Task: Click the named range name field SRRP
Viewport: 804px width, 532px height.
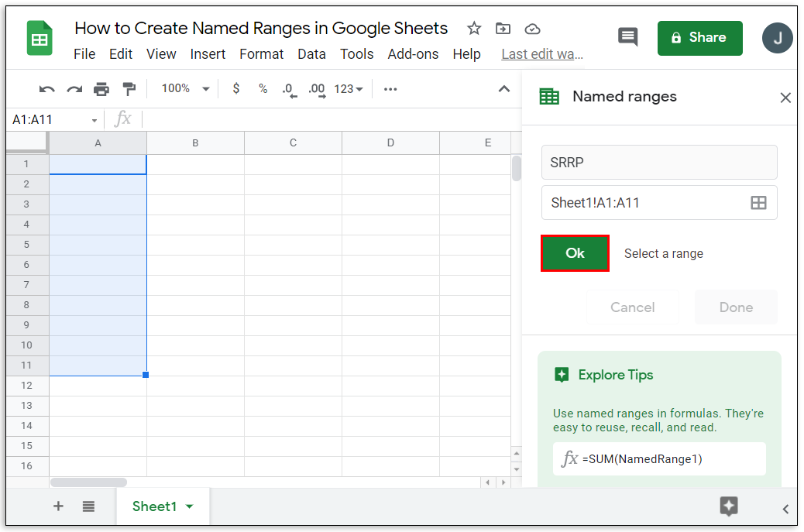Action: (658, 163)
